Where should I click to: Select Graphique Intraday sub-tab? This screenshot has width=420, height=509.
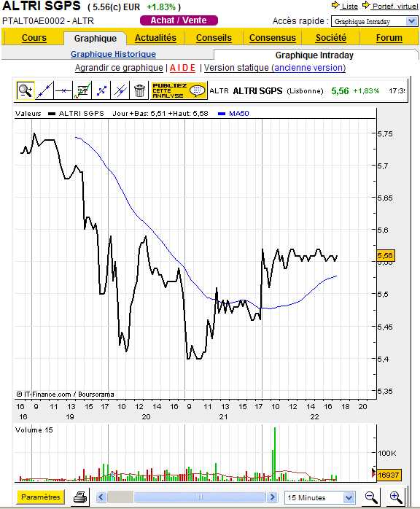click(314, 55)
